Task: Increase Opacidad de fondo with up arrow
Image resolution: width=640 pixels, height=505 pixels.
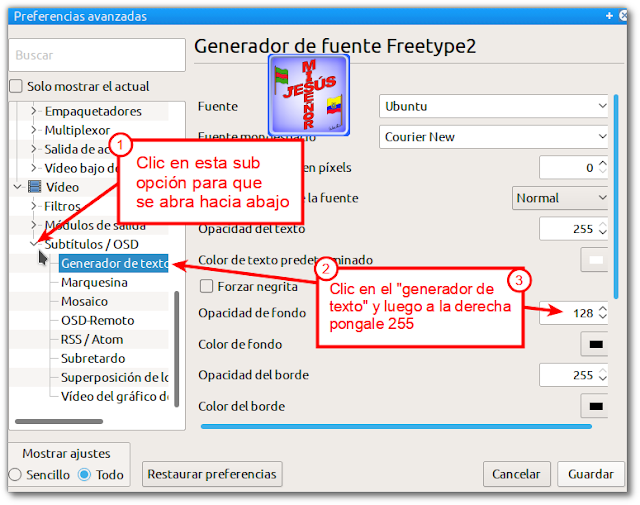Action: tap(603, 309)
